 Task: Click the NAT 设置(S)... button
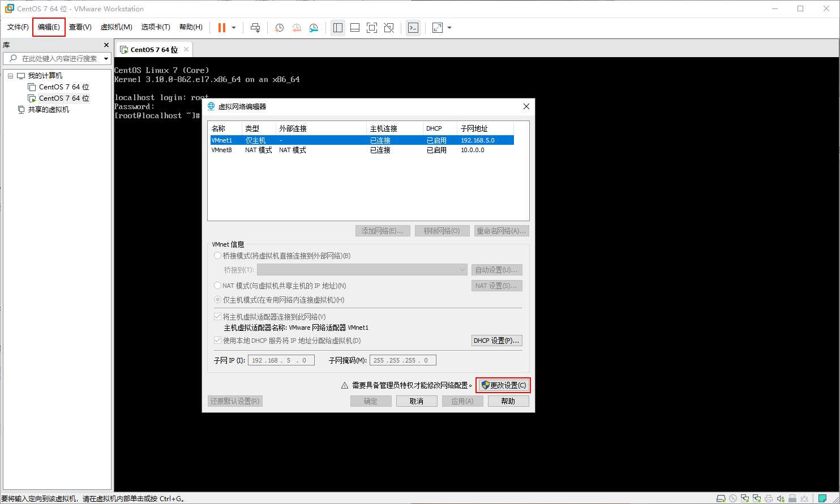tap(497, 286)
